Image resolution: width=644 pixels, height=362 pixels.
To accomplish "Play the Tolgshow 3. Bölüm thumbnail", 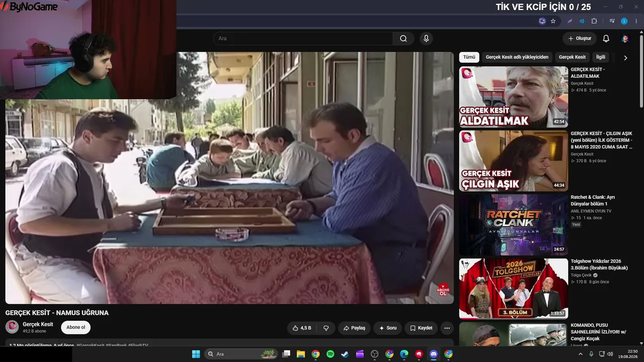I will pos(514,289).
